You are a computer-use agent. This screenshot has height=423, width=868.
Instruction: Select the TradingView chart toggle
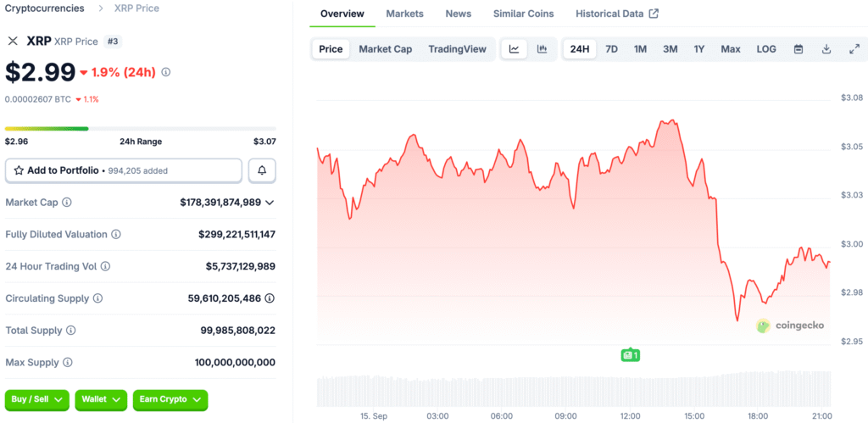(457, 49)
